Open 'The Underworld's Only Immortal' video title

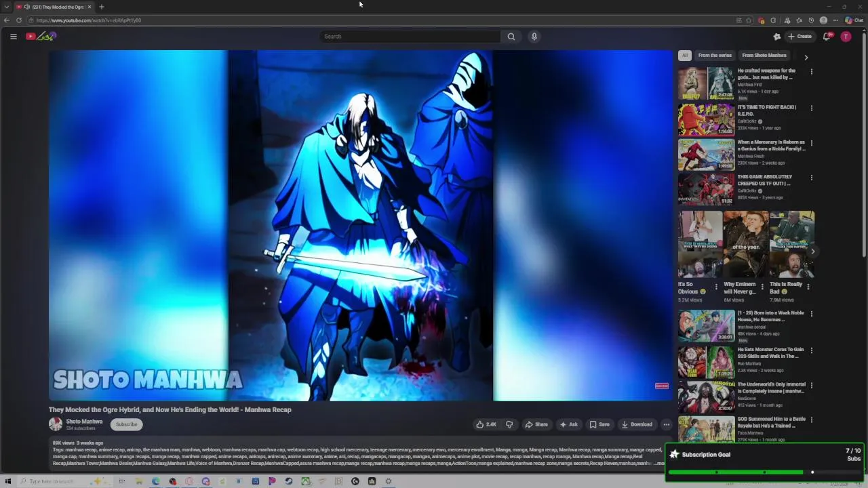point(771,388)
